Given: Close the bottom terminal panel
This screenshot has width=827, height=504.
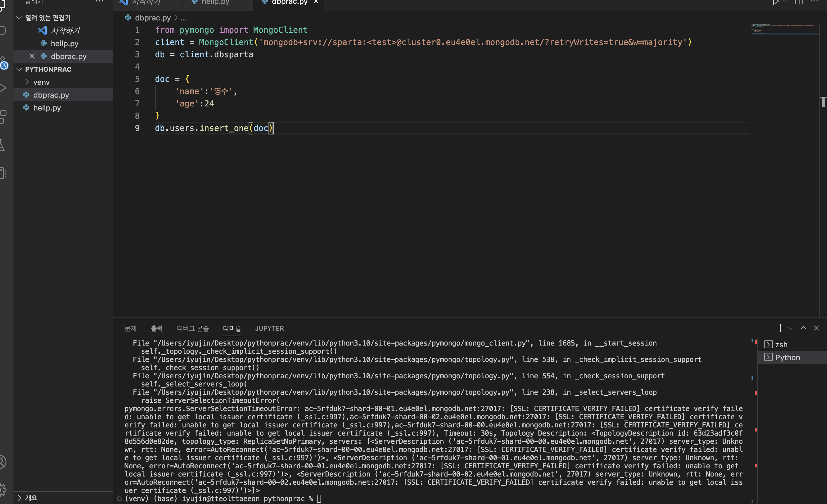Looking at the screenshot, I should click(816, 328).
